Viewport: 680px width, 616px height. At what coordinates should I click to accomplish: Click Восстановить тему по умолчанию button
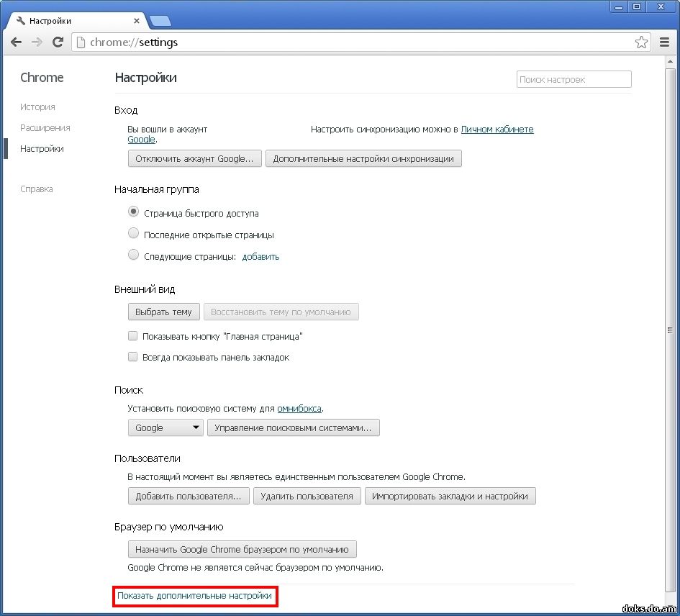(x=281, y=312)
